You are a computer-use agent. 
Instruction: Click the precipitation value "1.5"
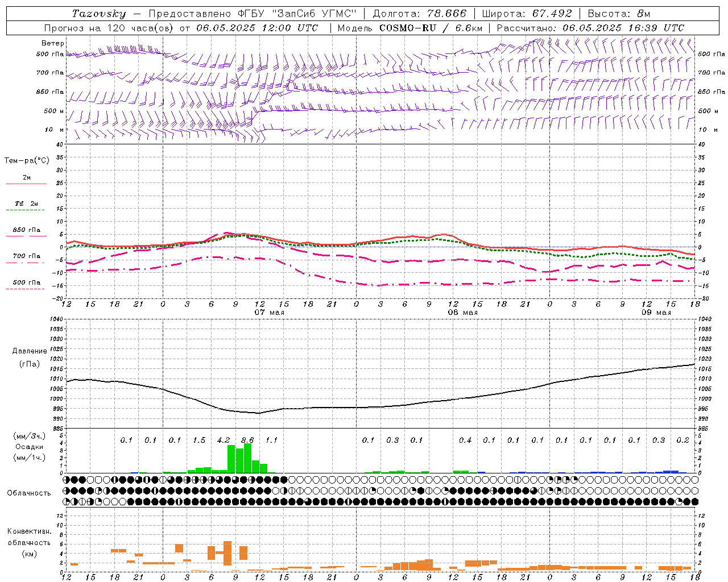tap(199, 440)
